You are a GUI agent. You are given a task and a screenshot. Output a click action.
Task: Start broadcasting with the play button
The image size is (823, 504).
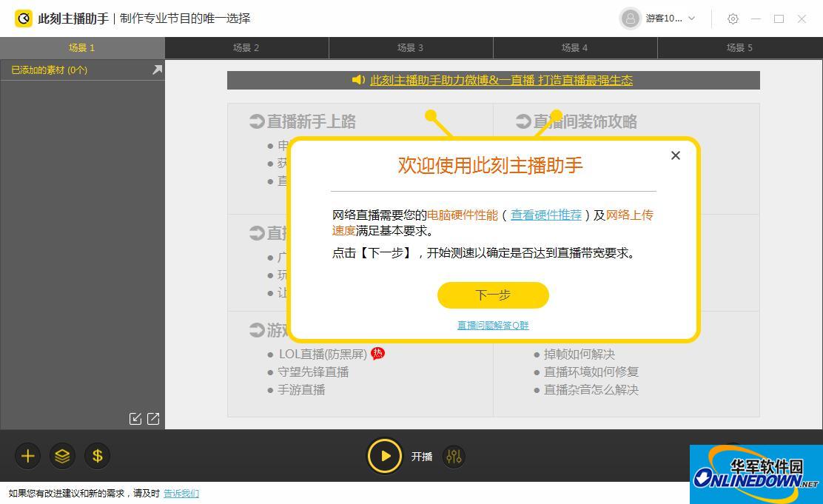385,456
